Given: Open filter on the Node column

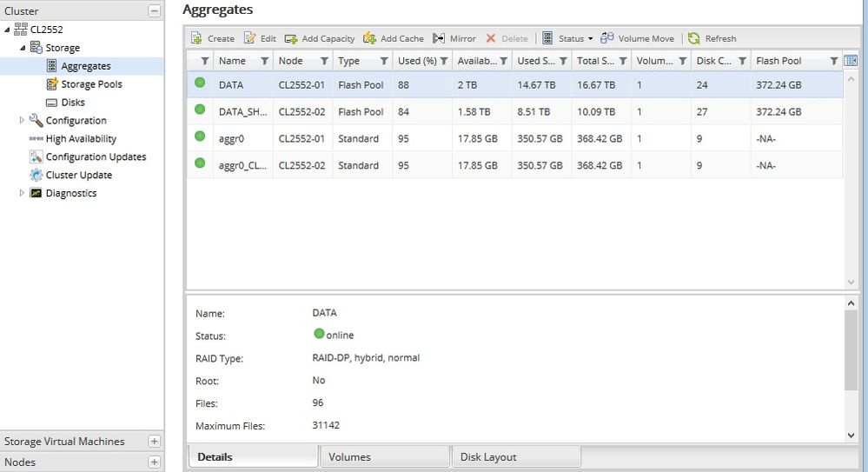Looking at the screenshot, I should point(324,61).
